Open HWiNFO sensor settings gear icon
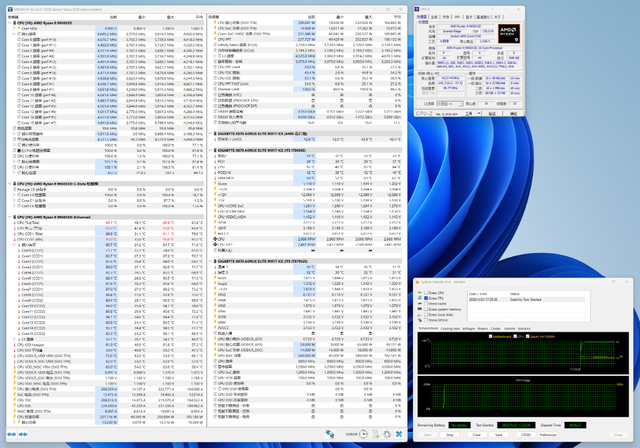640x448 pixels. [387, 434]
